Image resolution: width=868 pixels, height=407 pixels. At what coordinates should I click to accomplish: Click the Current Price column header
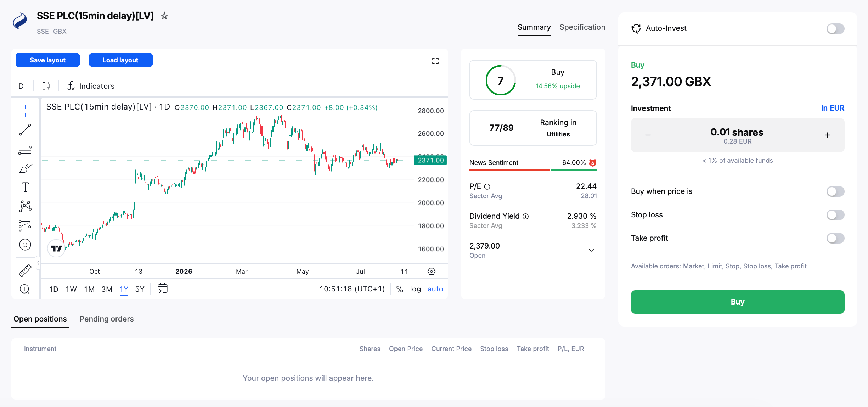point(451,349)
